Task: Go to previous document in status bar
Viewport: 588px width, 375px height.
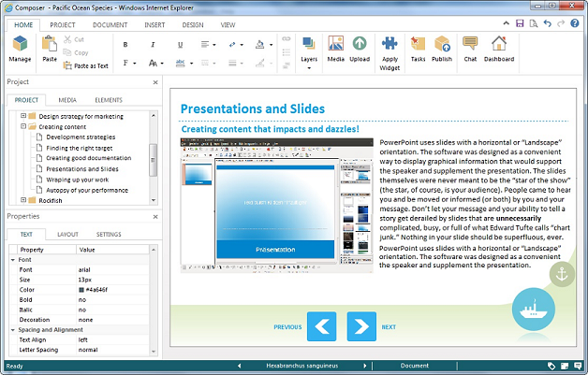Action: coord(240,366)
